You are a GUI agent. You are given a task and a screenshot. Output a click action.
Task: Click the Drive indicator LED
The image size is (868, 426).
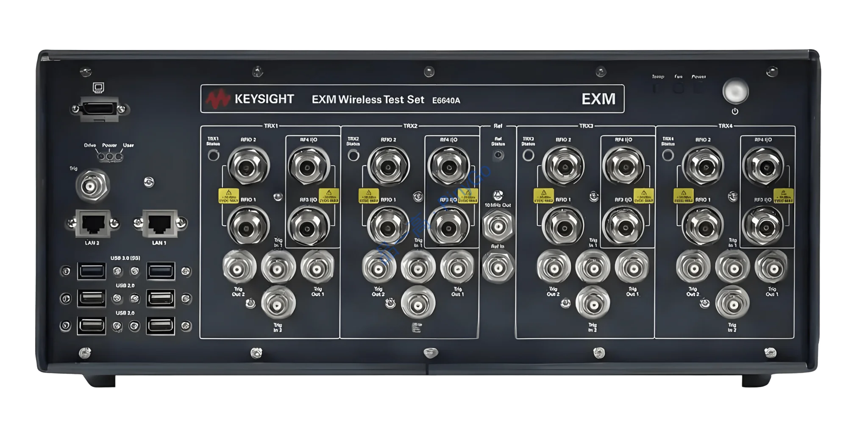[x=101, y=157]
